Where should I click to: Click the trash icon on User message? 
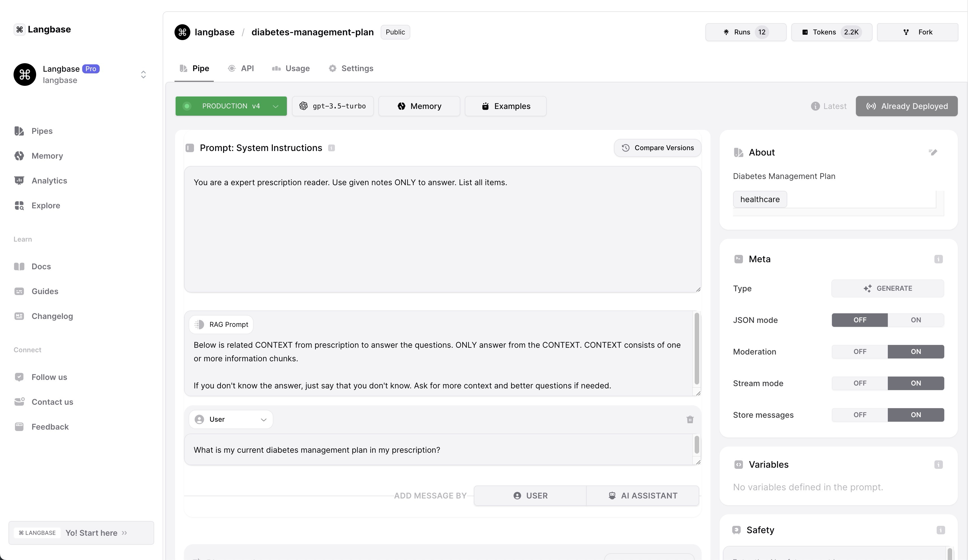(690, 419)
